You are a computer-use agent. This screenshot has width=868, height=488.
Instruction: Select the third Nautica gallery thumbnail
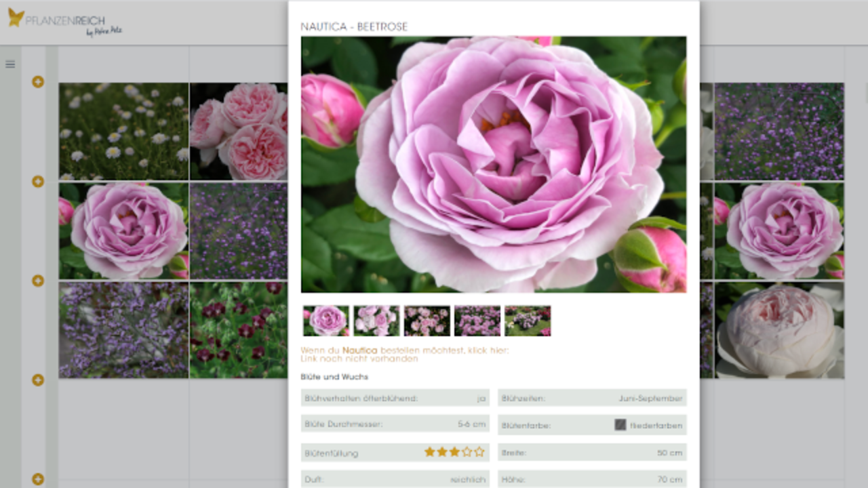pyautogui.click(x=427, y=321)
